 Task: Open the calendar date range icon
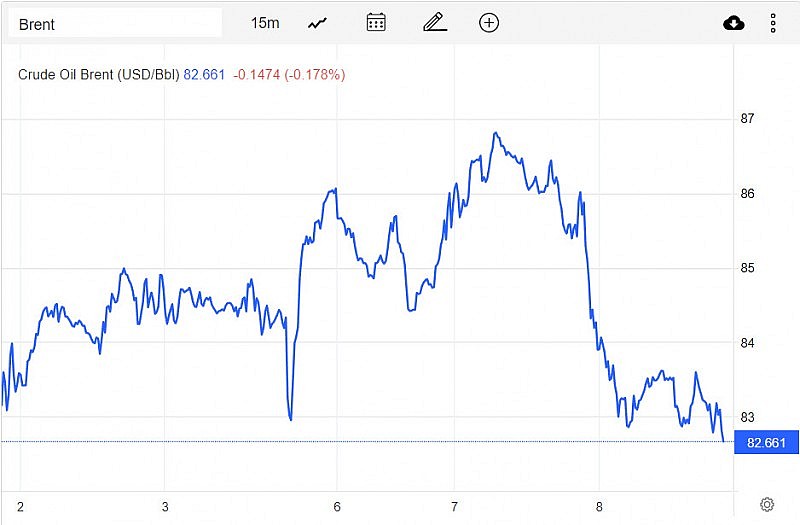[376, 23]
